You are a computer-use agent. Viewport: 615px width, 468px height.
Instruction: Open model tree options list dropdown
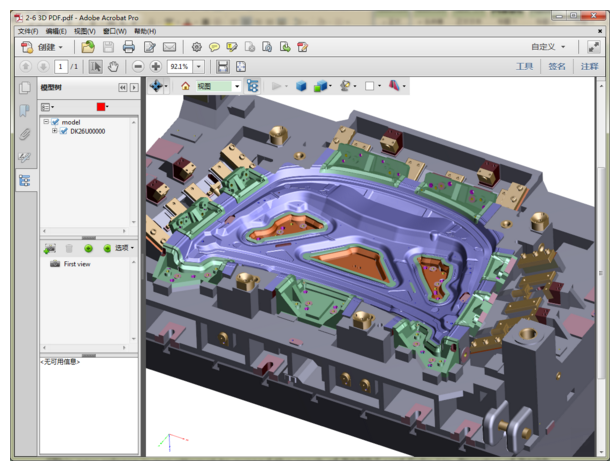coord(47,107)
